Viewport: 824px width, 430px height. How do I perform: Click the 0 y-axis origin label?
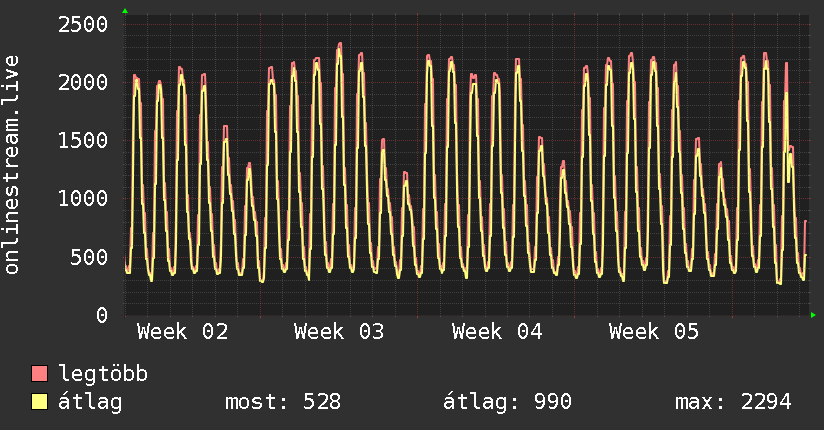(101, 315)
